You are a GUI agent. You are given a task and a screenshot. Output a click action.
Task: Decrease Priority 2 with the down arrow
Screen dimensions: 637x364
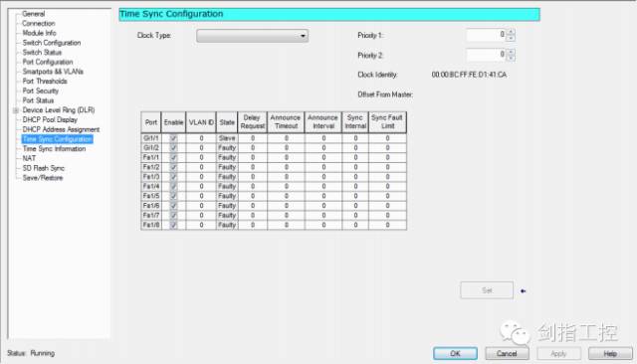coord(511,58)
